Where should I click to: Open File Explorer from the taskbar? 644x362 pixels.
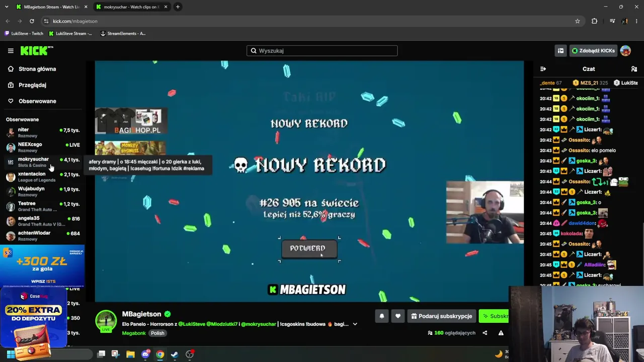coord(130,354)
